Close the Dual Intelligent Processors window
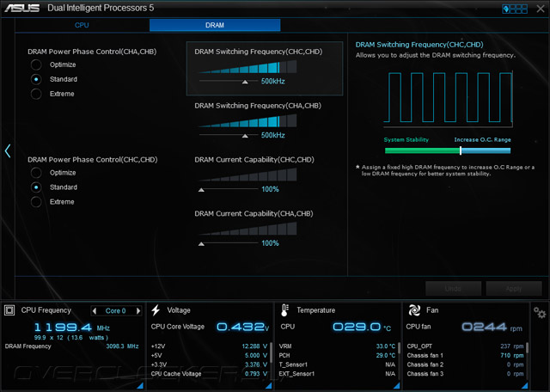The height and width of the screenshot is (392, 550). pos(541,9)
